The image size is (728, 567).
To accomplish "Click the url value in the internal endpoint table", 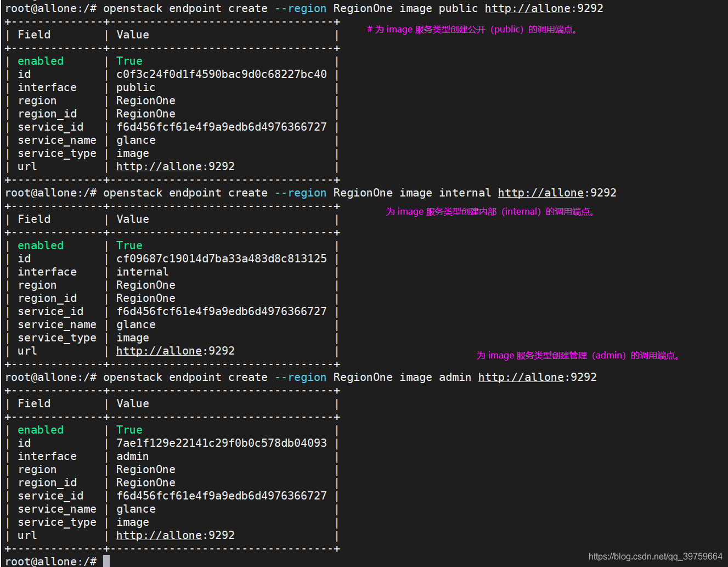I will click(x=176, y=351).
